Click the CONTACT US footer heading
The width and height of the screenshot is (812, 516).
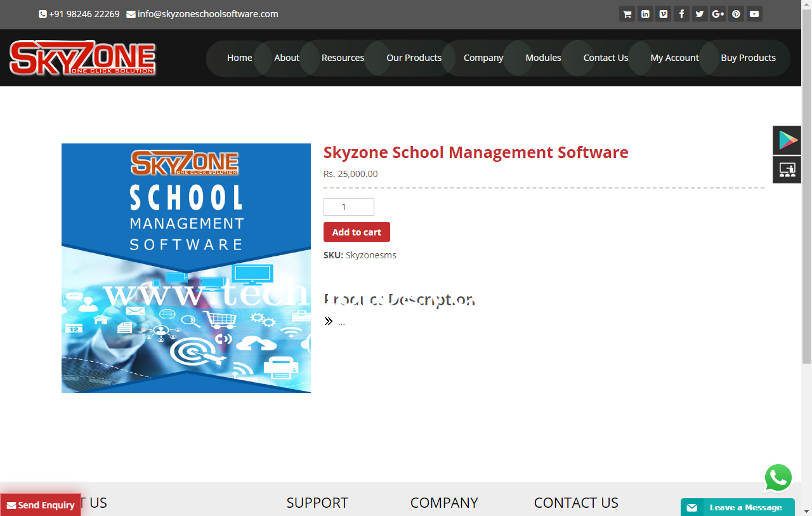click(576, 503)
